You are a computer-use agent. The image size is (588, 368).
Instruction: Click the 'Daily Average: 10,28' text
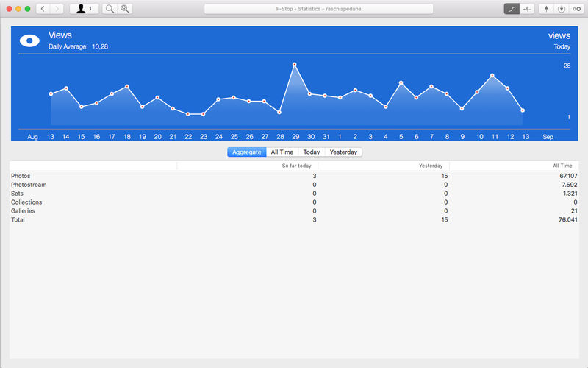(78, 46)
